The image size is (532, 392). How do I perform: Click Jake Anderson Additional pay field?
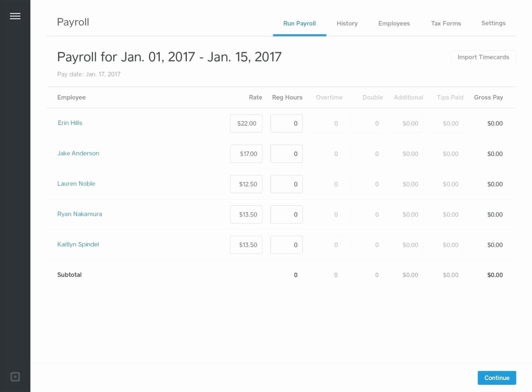coord(407,154)
